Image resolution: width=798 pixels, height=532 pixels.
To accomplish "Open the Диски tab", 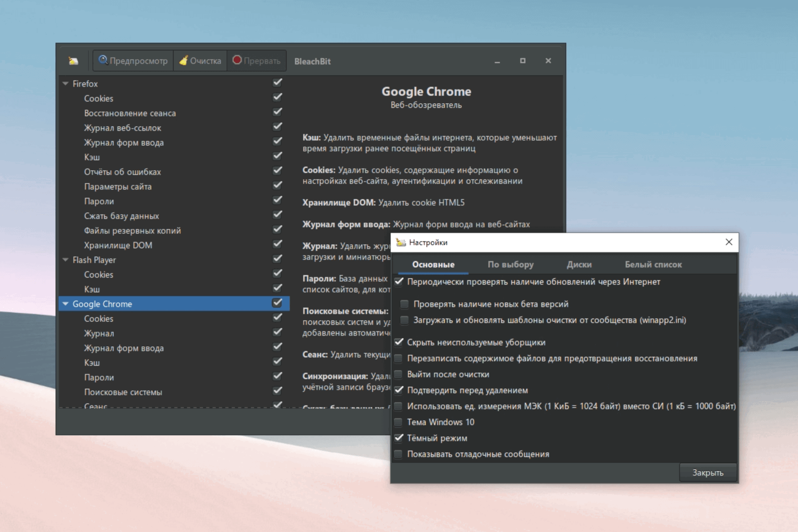I will coord(579,264).
